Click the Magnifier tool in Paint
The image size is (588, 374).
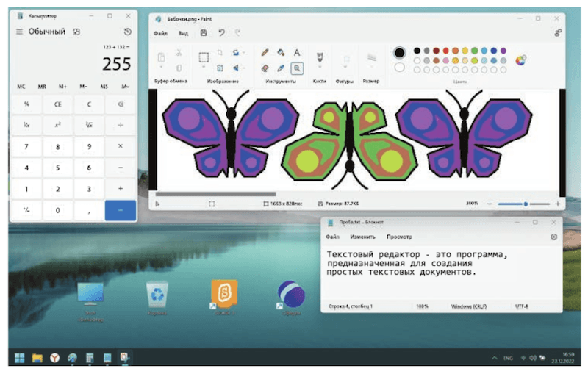point(297,68)
